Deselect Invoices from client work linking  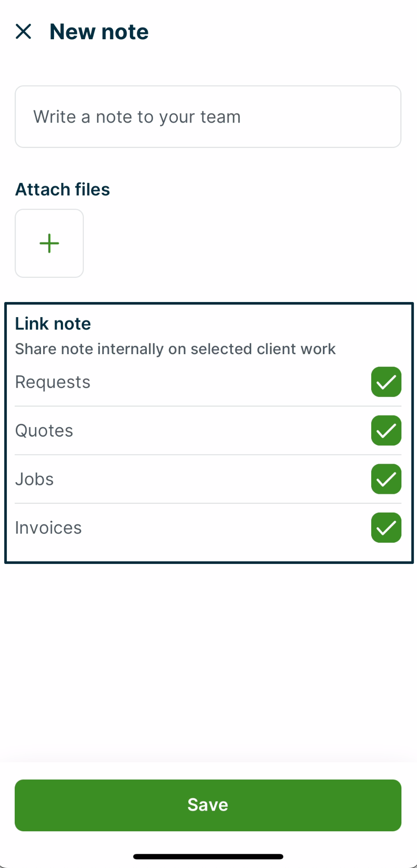(x=386, y=527)
